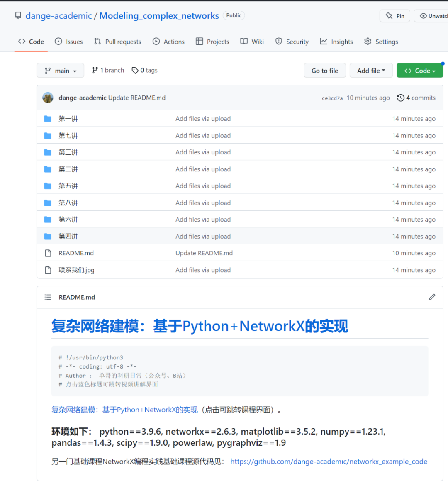Pin this repository
Image resolution: width=448 pixels, height=486 pixels.
(394, 15)
